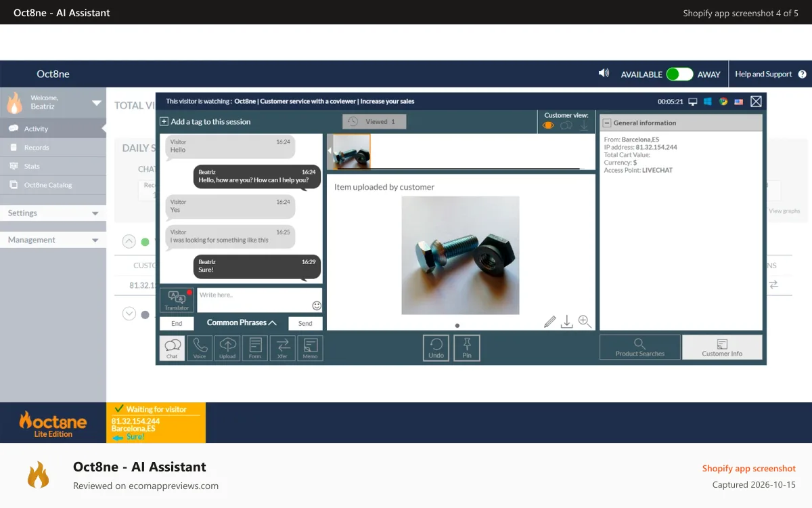Click the Chrome browser icon
The width and height of the screenshot is (812, 508).
point(723,102)
